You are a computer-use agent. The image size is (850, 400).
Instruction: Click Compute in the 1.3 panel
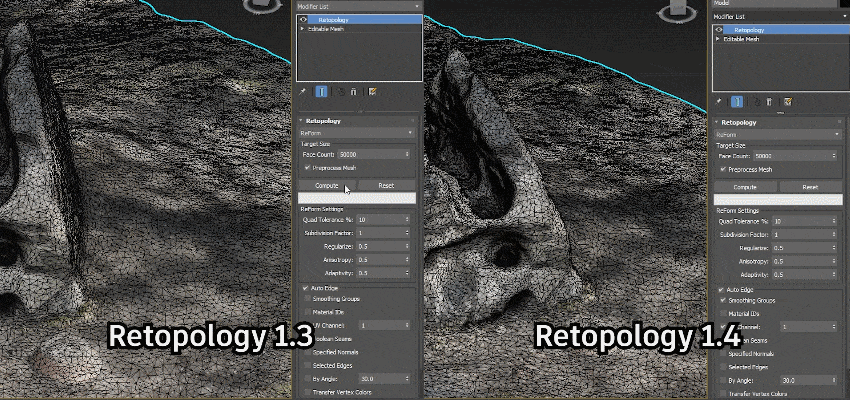327,185
